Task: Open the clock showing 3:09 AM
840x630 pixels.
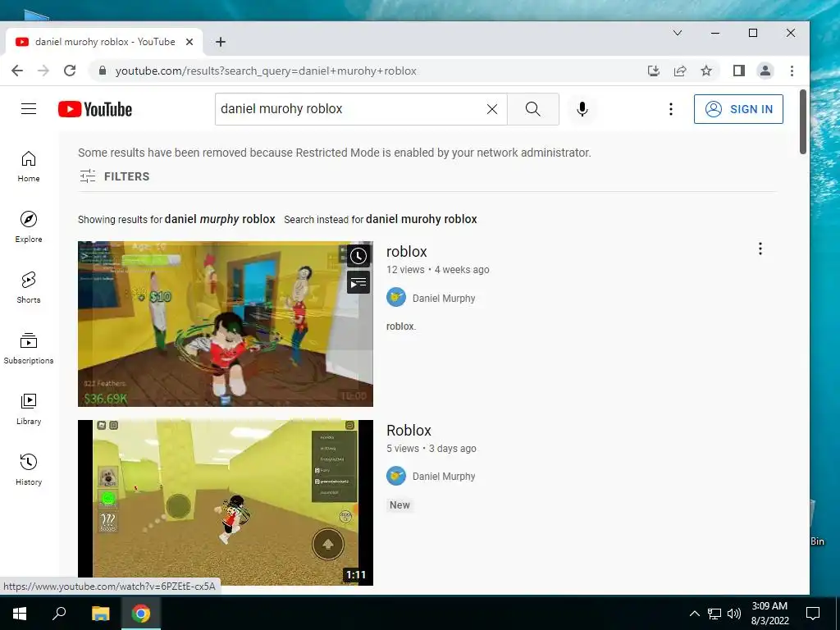Action: [x=769, y=614]
